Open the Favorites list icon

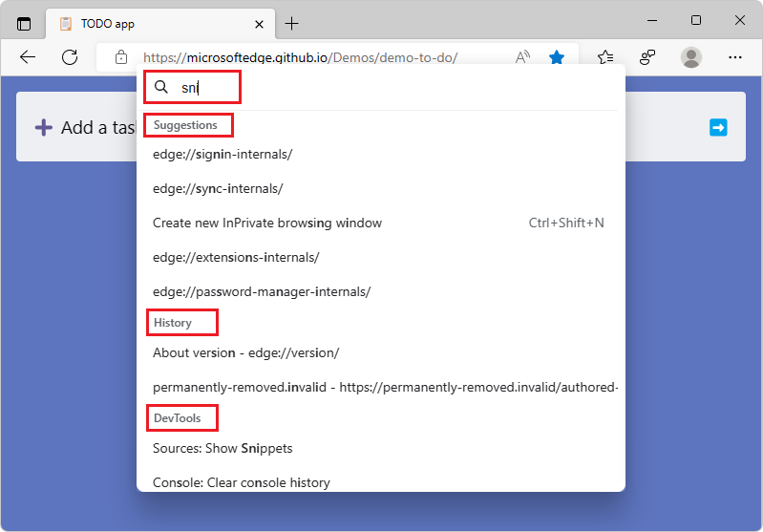605,57
